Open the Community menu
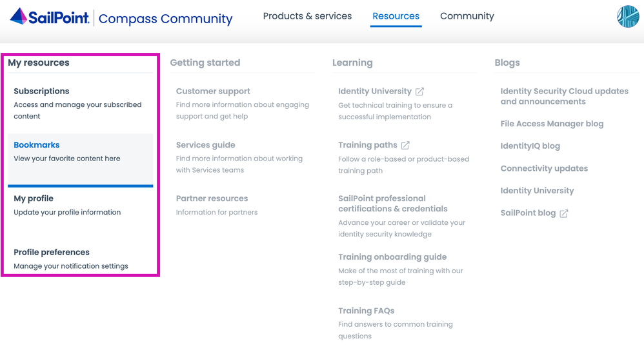Image resolution: width=644 pixels, height=348 pixels. (467, 16)
